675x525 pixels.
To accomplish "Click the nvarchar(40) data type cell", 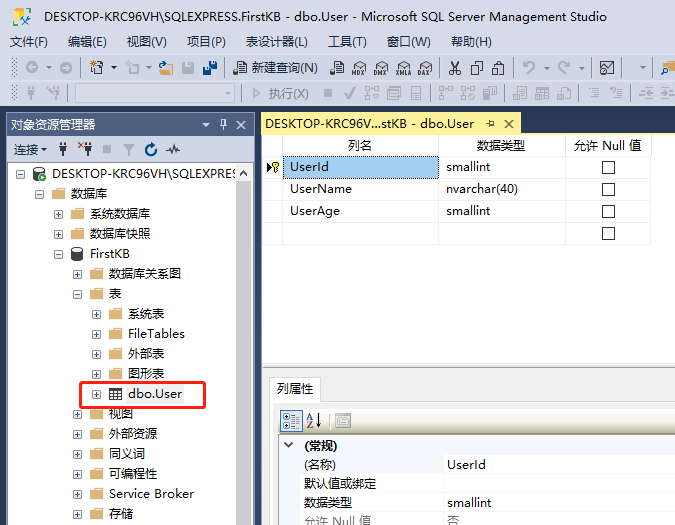I will [x=502, y=189].
